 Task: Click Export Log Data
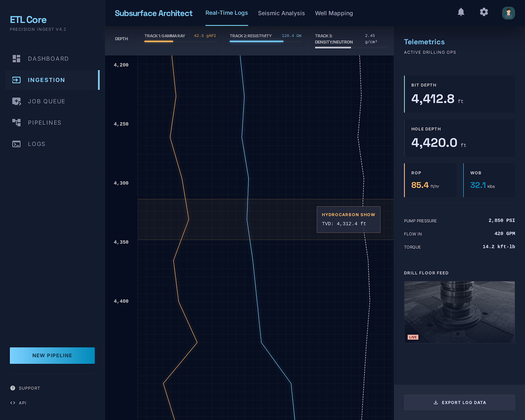pyautogui.click(x=459, y=402)
